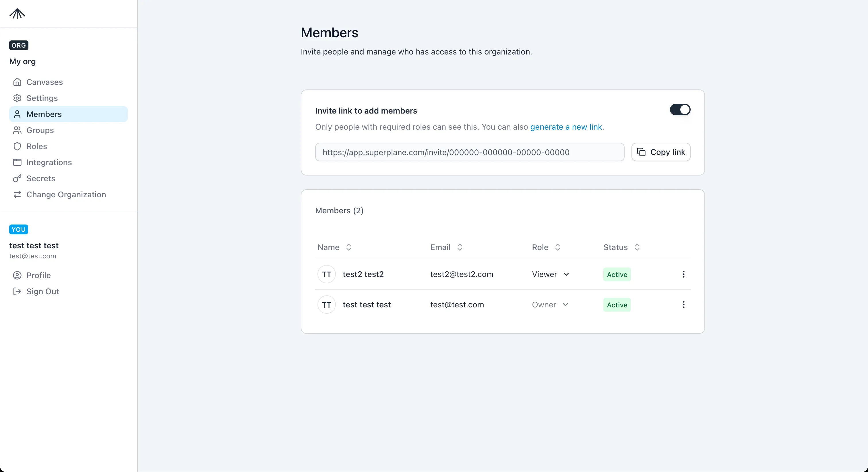Change test2 test2's role from Viewer

point(550,274)
